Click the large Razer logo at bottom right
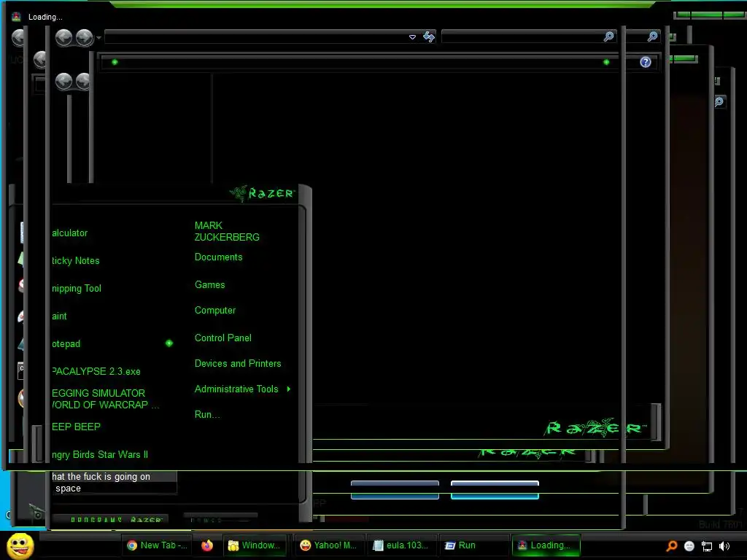The width and height of the screenshot is (747, 560). point(595,427)
